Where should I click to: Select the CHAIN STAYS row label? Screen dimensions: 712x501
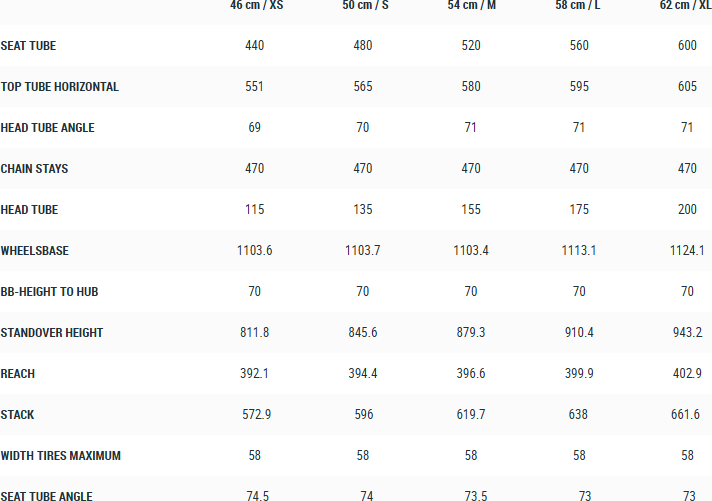pos(35,169)
